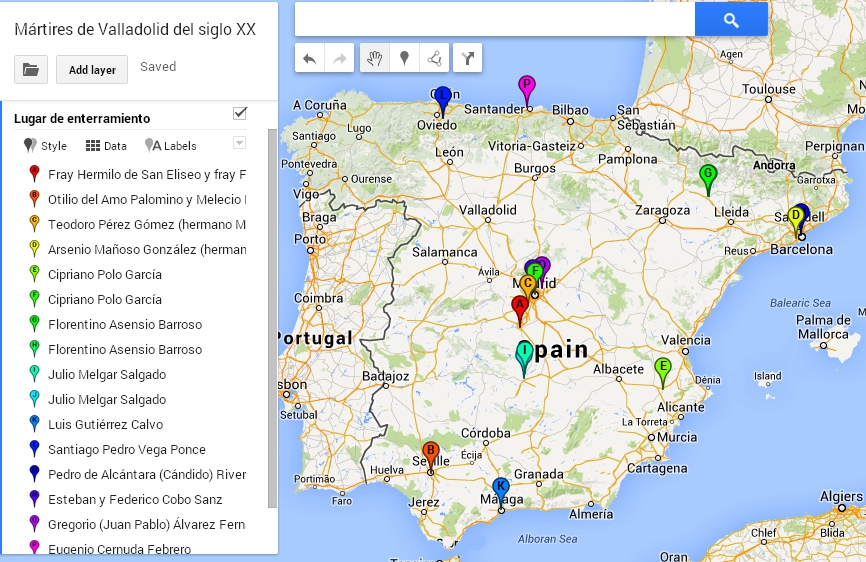
Task: Click the magenta marker P near Santander
Action: (x=527, y=86)
